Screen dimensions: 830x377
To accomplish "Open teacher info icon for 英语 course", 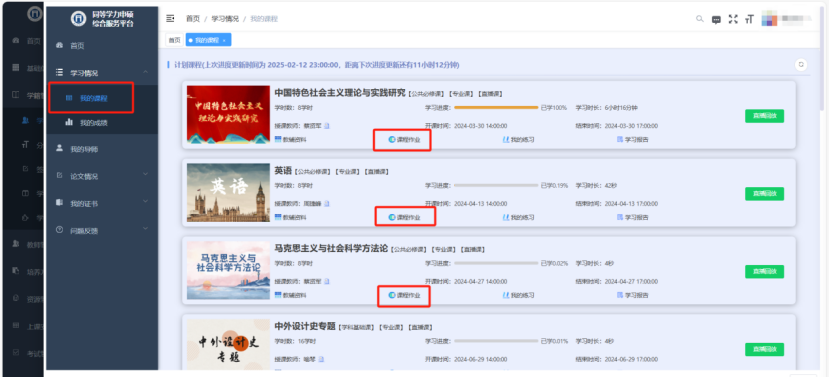I will [x=327, y=203].
